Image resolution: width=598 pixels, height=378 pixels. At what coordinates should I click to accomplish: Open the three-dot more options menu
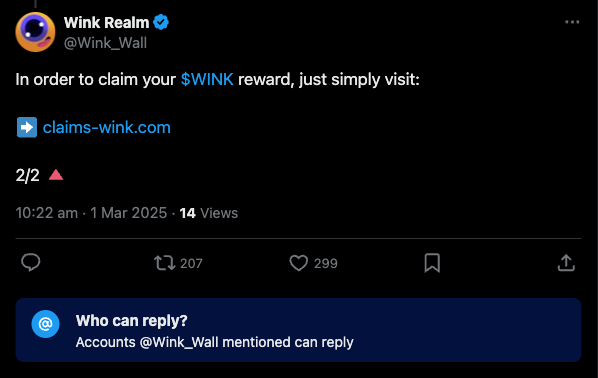click(x=572, y=22)
